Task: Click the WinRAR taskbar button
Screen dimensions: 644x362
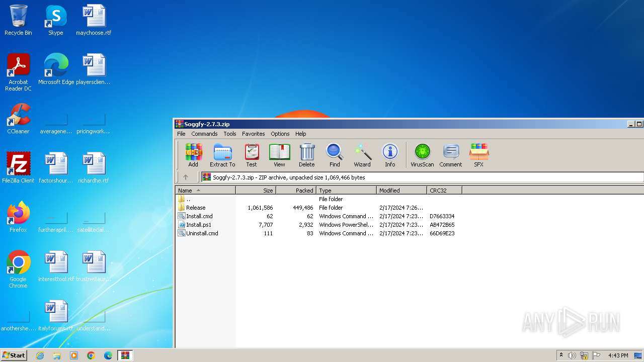Action: (x=125, y=355)
